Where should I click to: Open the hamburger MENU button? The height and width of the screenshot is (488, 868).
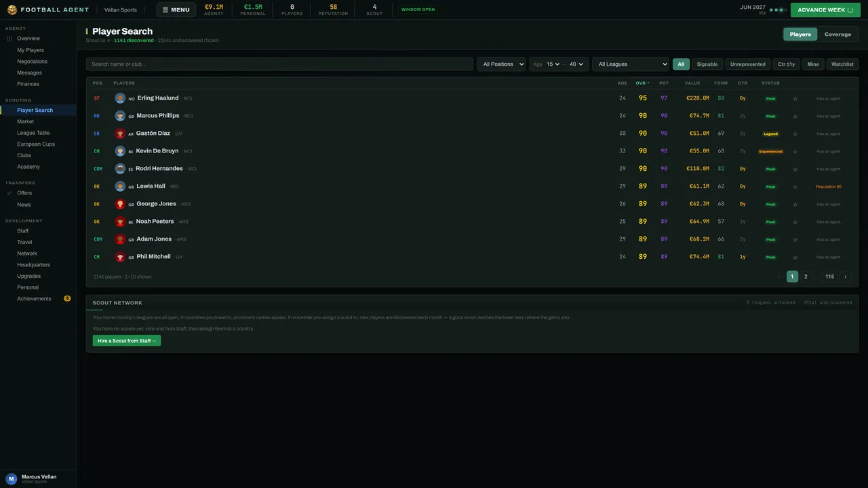(x=176, y=9)
